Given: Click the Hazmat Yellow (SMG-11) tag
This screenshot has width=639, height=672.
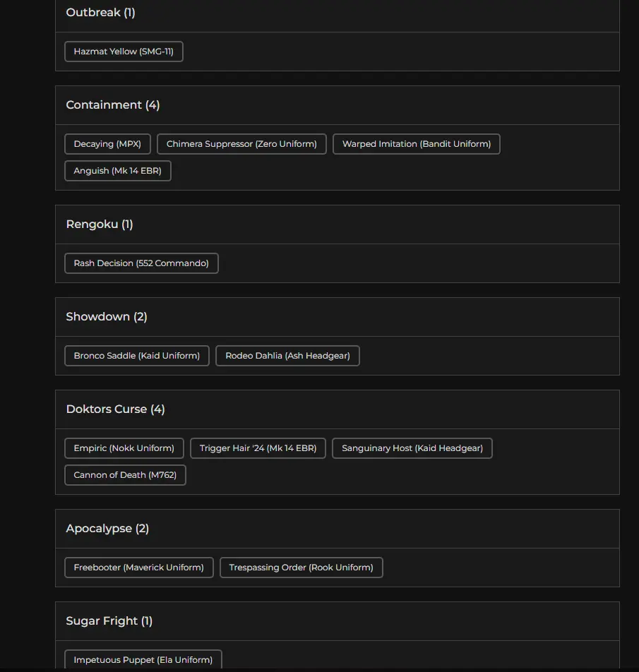Looking at the screenshot, I should click(124, 52).
